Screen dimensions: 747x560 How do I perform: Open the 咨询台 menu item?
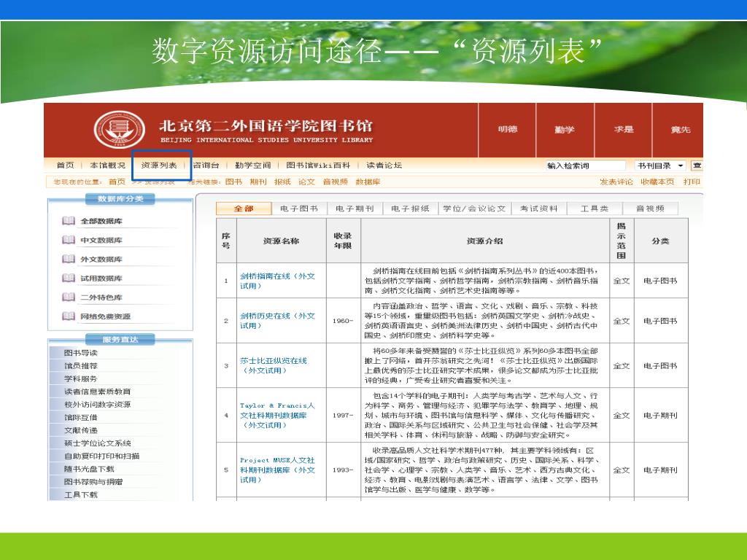[x=206, y=166]
